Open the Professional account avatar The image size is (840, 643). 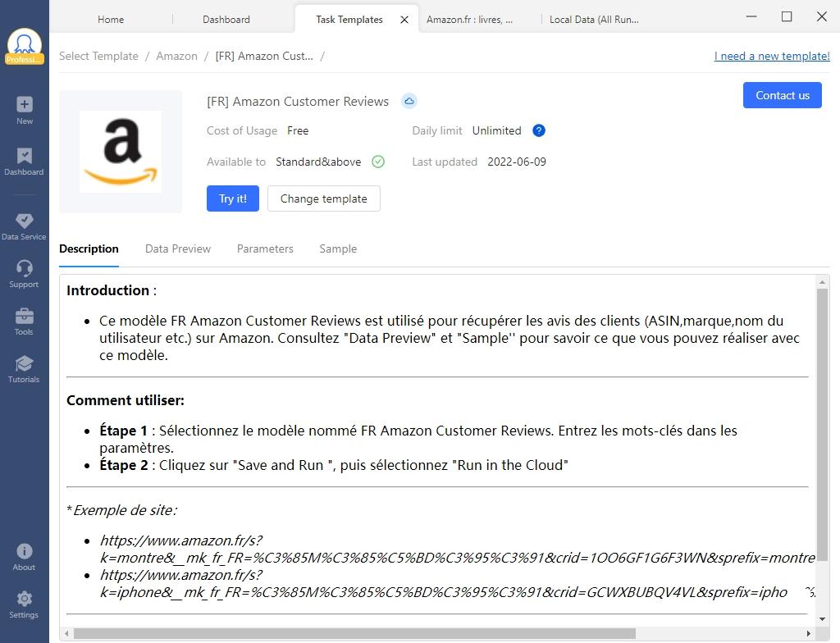pyautogui.click(x=24, y=46)
